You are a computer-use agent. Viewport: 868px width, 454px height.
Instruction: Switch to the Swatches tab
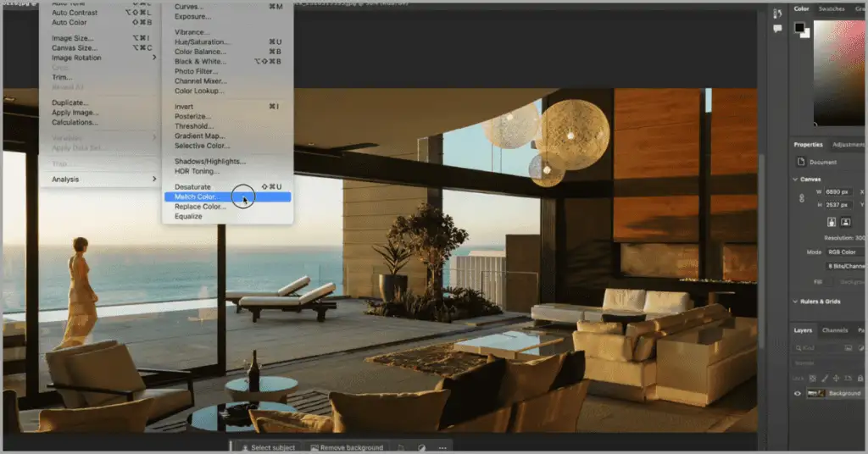[832, 8]
